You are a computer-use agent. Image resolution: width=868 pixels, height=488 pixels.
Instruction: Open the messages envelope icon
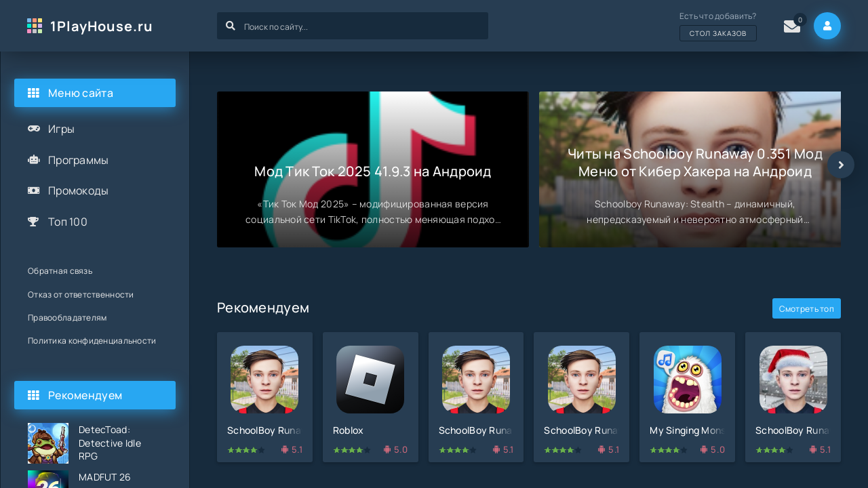pyautogui.click(x=792, y=26)
